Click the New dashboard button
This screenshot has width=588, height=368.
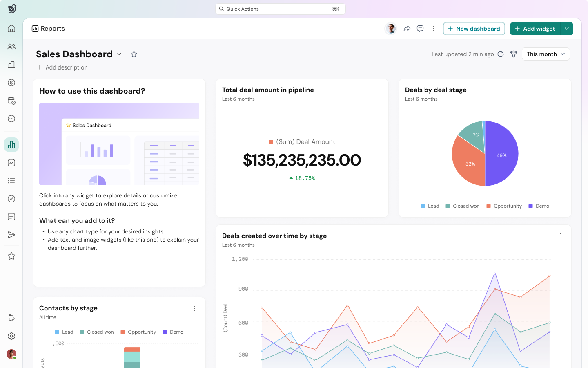tap(474, 29)
